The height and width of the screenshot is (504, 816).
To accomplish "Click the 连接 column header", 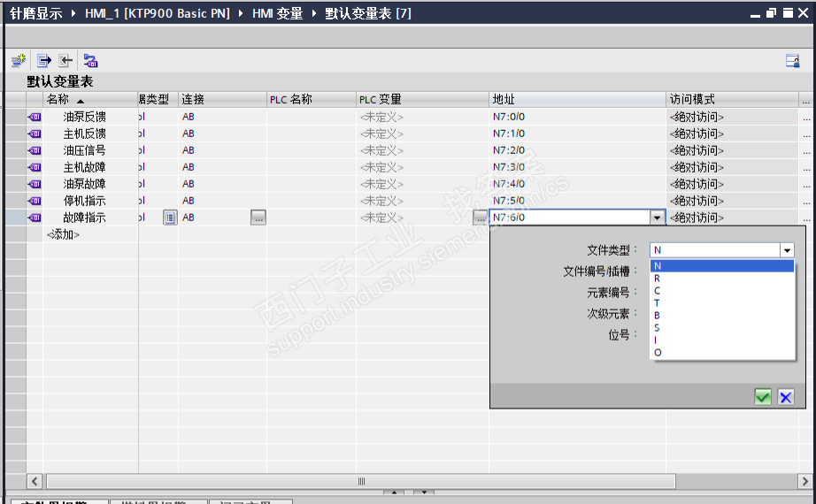I will [222, 99].
